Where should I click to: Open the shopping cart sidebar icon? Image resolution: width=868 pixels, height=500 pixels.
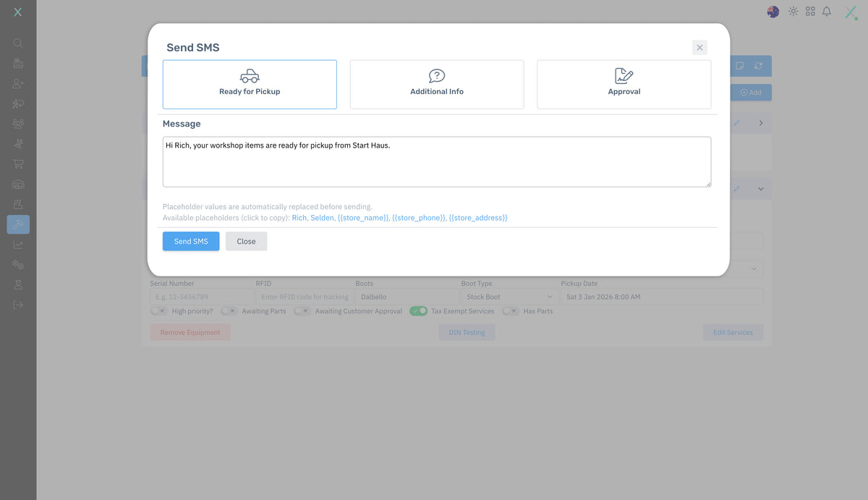[x=18, y=164]
